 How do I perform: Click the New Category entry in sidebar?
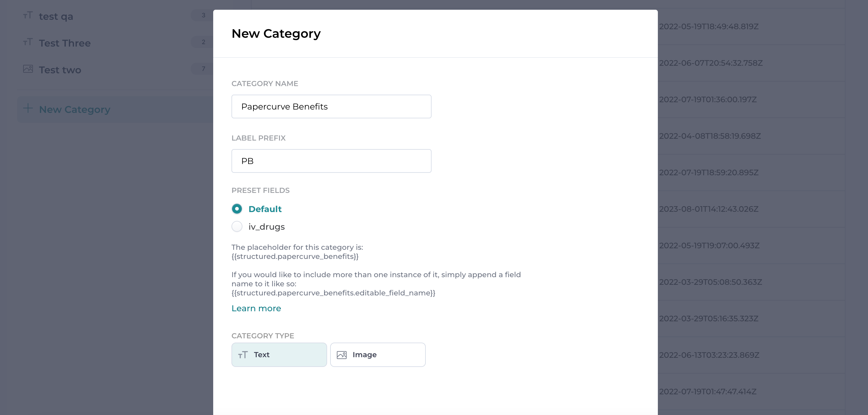point(75,109)
